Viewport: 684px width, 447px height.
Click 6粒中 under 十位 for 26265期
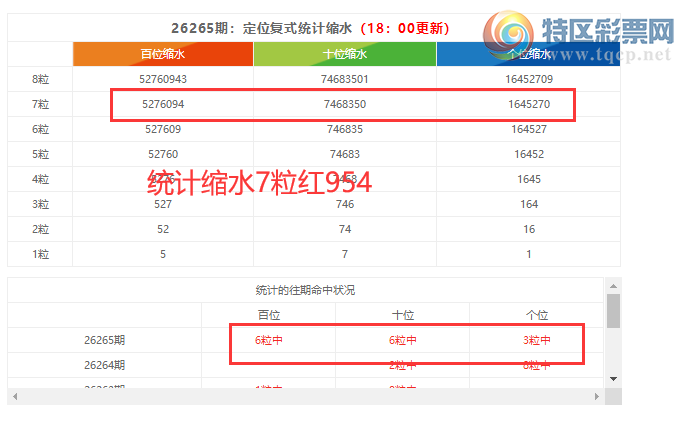[x=403, y=340]
